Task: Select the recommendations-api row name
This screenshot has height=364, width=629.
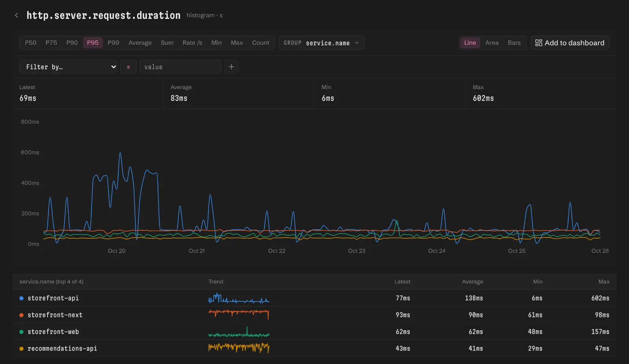Action: 62,348
